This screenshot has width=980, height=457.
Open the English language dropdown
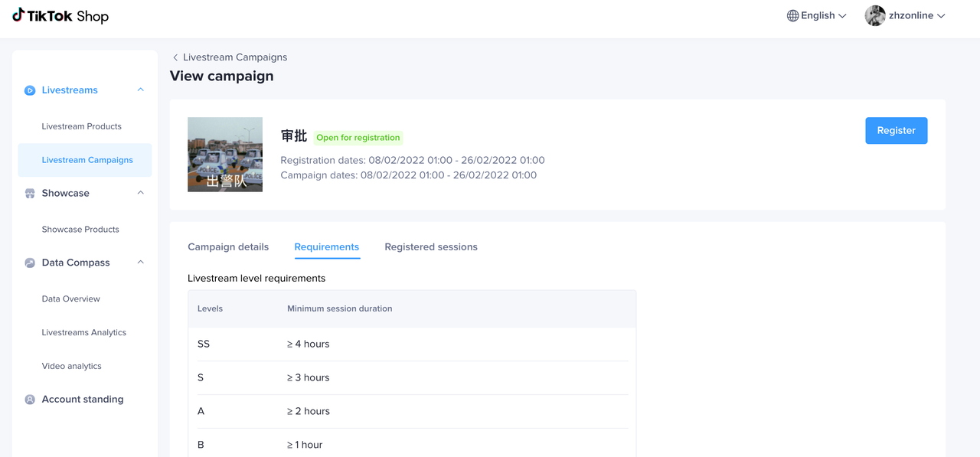click(x=817, y=15)
